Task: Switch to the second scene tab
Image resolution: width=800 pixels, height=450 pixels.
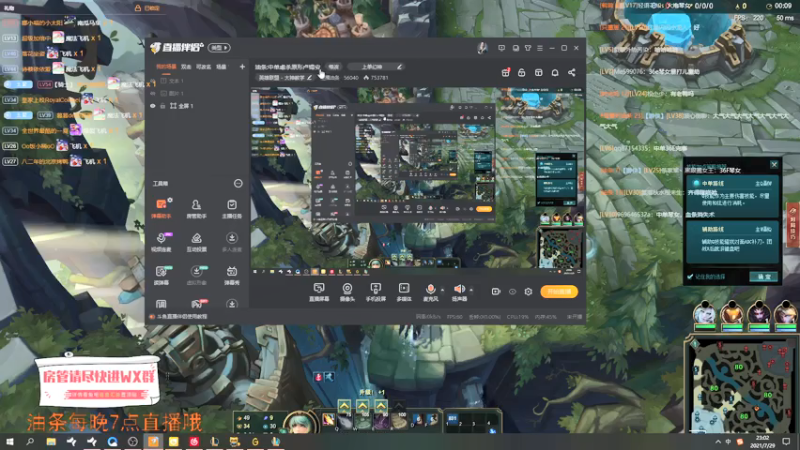Action: coord(186,67)
